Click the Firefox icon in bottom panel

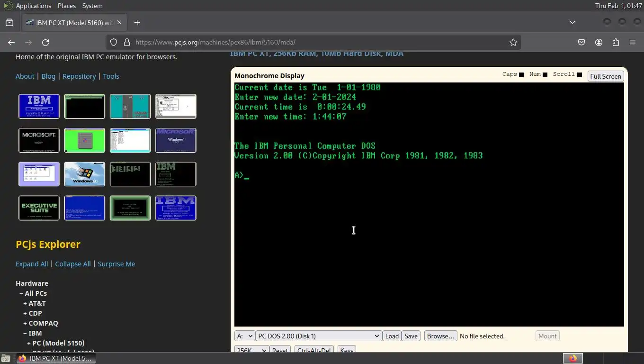[573, 358]
